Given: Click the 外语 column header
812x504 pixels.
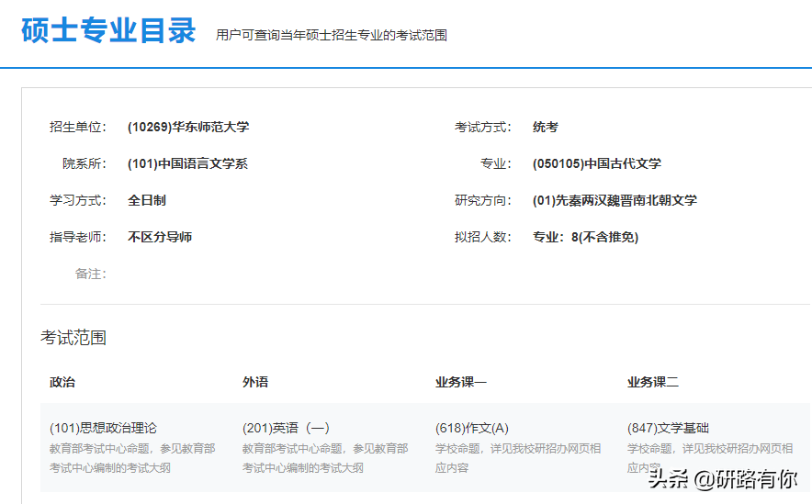Looking at the screenshot, I should coord(255,383).
